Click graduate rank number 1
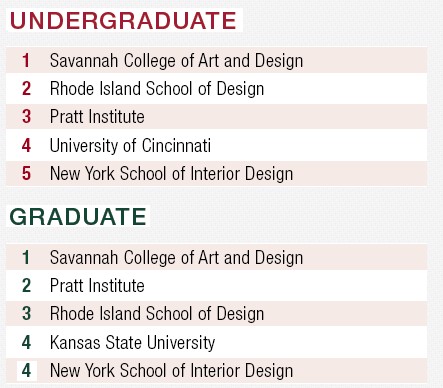The image size is (443, 388). tap(26, 258)
